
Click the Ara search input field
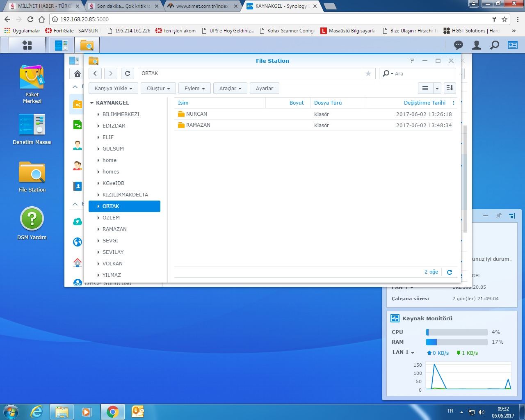point(422,73)
